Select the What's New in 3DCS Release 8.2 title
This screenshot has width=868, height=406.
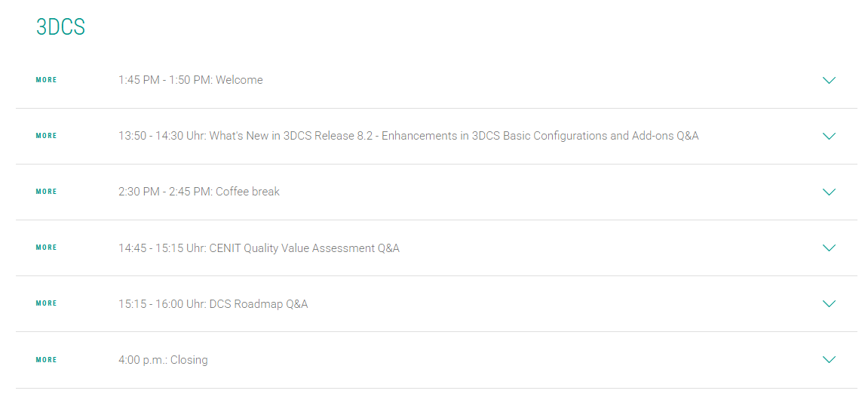pos(408,136)
